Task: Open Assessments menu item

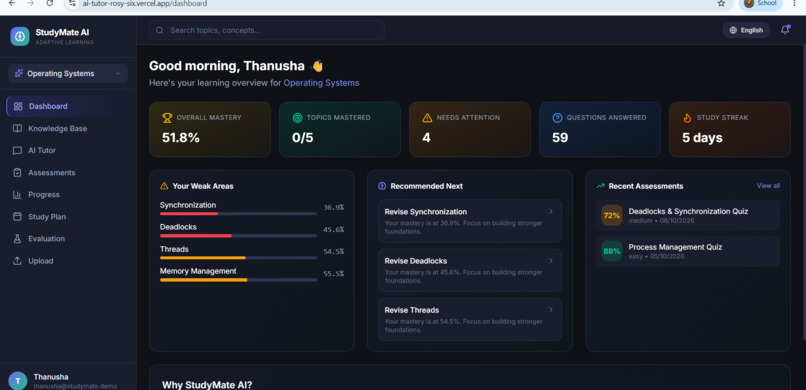Action: [68, 173]
